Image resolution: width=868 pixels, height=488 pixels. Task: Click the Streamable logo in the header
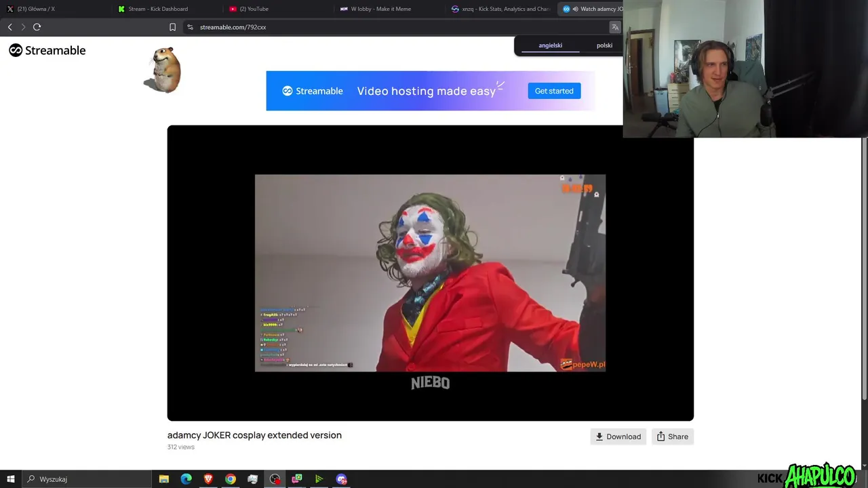pos(47,50)
